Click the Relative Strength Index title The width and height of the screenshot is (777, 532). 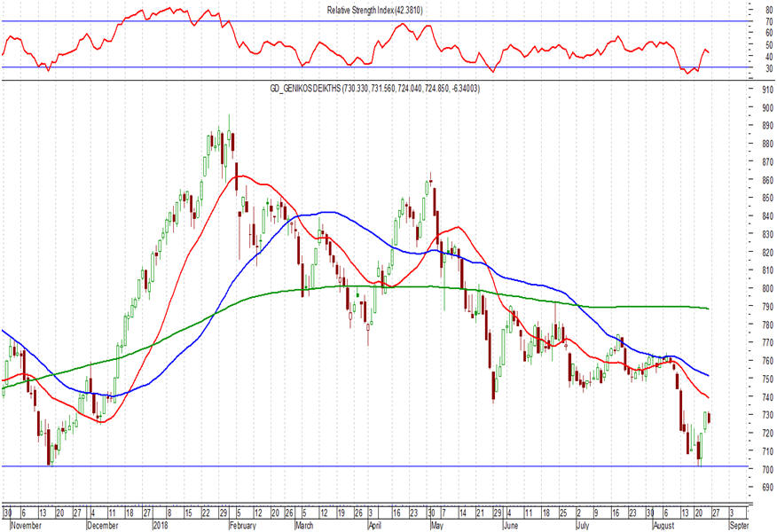374,10
